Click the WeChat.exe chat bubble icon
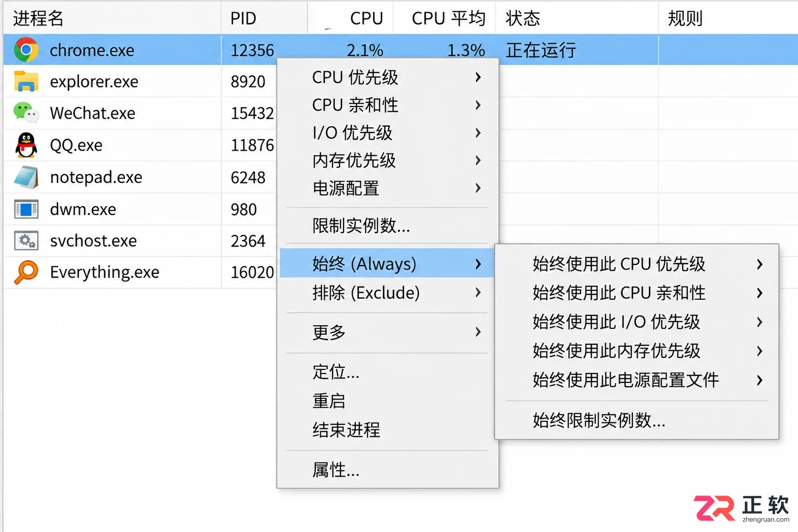The width and height of the screenshot is (798, 532). pyautogui.click(x=26, y=113)
